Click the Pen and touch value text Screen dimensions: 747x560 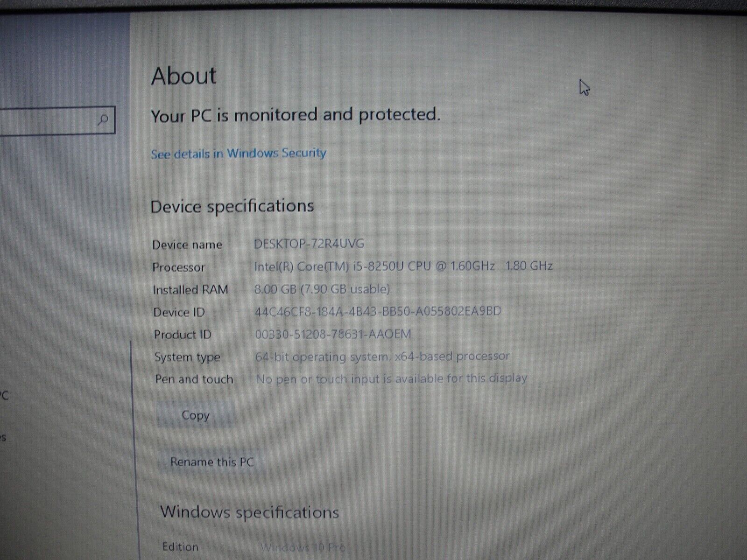pos(391,378)
